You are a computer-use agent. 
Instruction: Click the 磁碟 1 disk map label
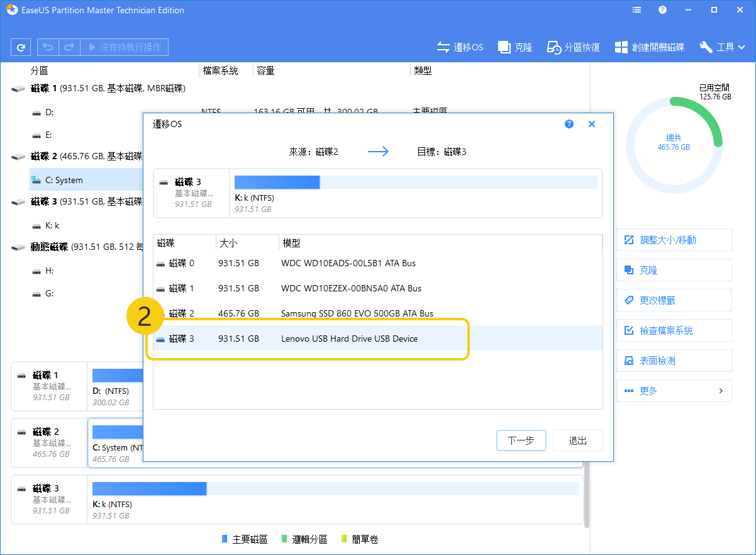[50, 386]
